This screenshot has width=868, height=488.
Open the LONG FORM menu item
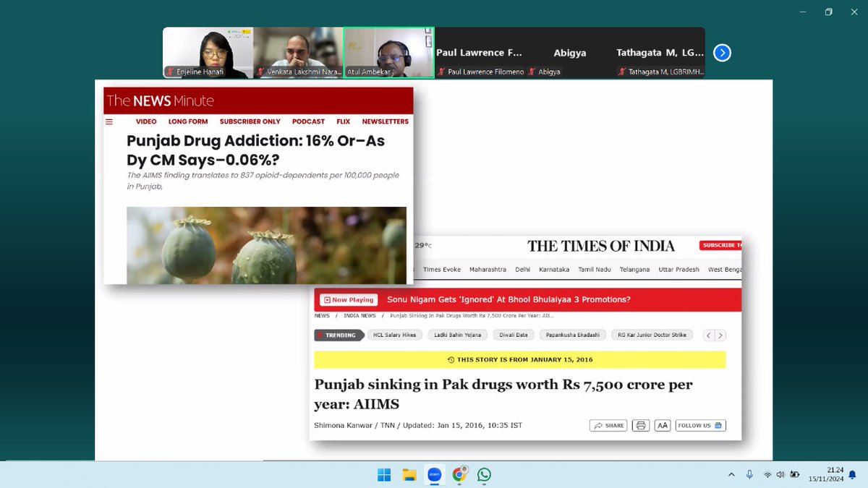(x=188, y=121)
